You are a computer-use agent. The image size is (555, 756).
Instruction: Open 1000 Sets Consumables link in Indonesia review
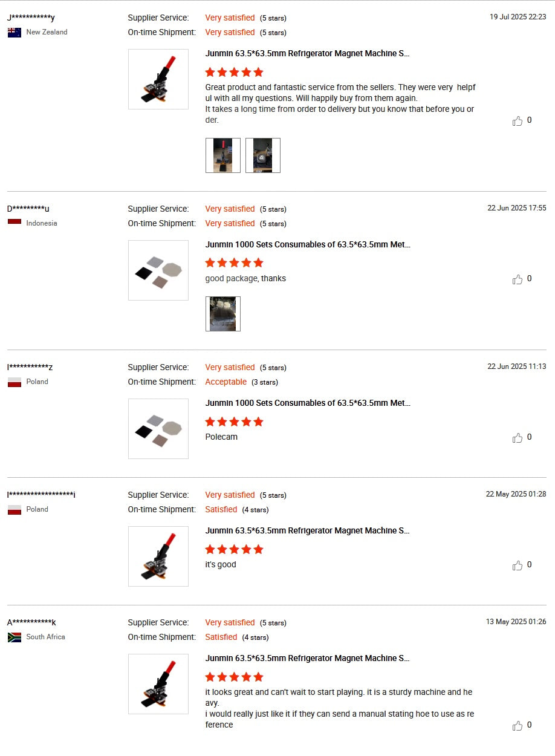pos(307,245)
